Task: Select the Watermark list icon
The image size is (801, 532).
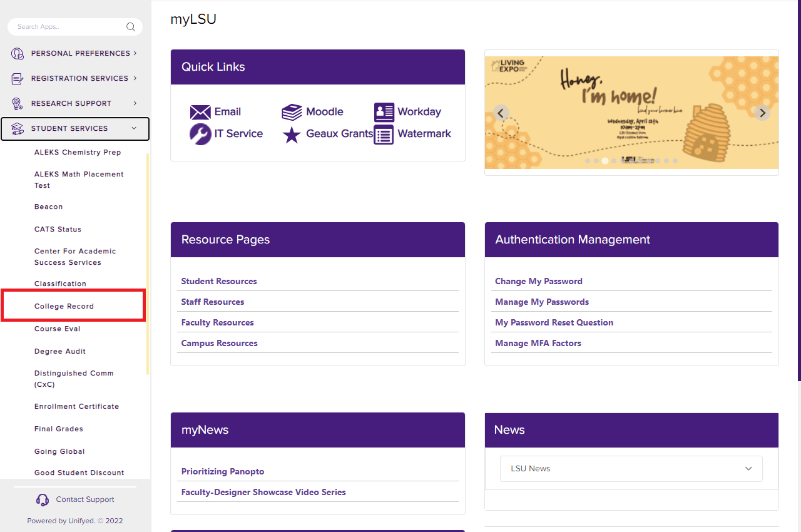Action: click(383, 134)
